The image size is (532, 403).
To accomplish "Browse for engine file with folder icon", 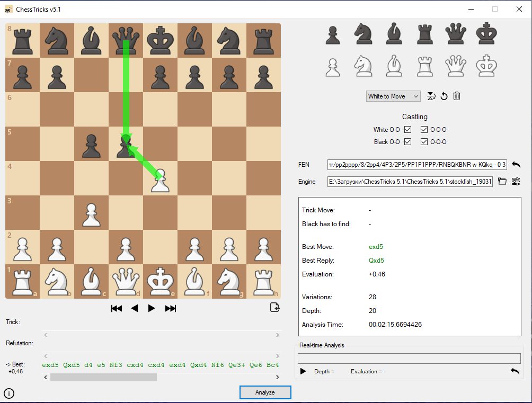I will coord(502,182).
